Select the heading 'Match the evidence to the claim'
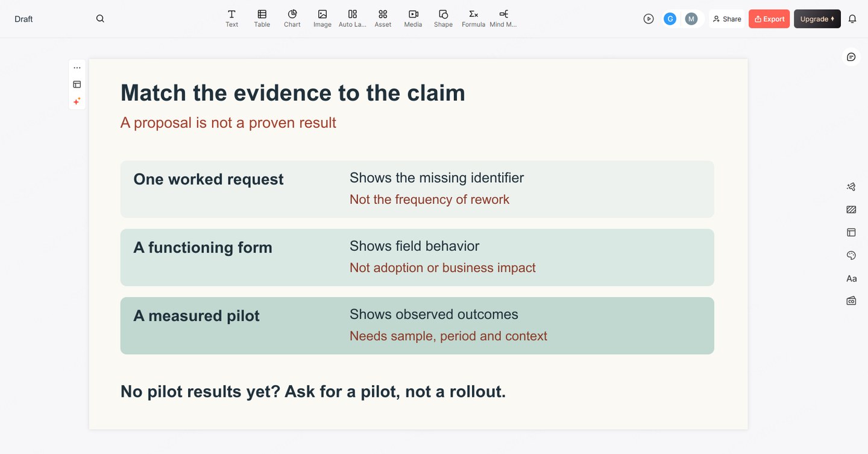868x454 pixels. pyautogui.click(x=293, y=93)
